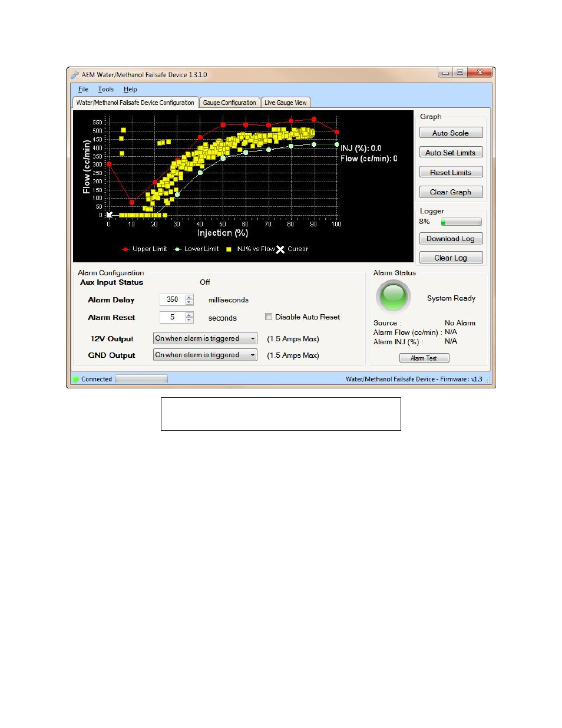The width and height of the screenshot is (562, 728).
Task: Select Water/Methanol Failsafe Device Configuration tab
Action: pyautogui.click(x=135, y=103)
